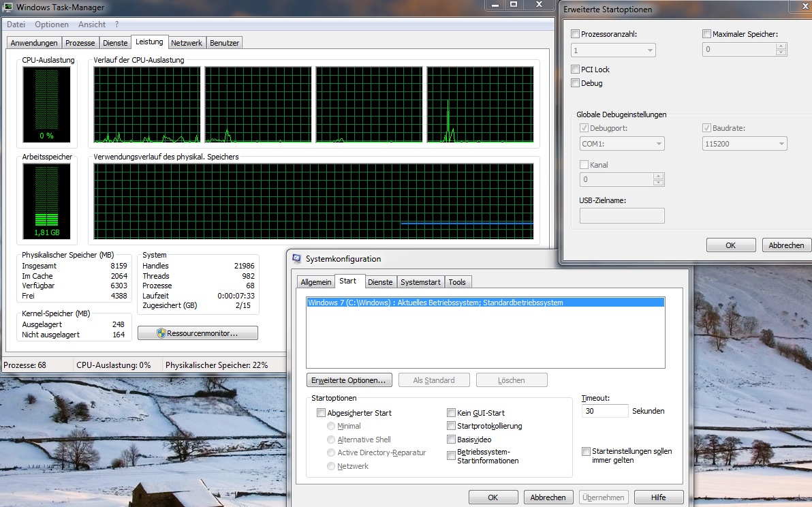812x507 pixels.
Task: Open Systemkonfiguration Dienste tab
Action: 380,282
